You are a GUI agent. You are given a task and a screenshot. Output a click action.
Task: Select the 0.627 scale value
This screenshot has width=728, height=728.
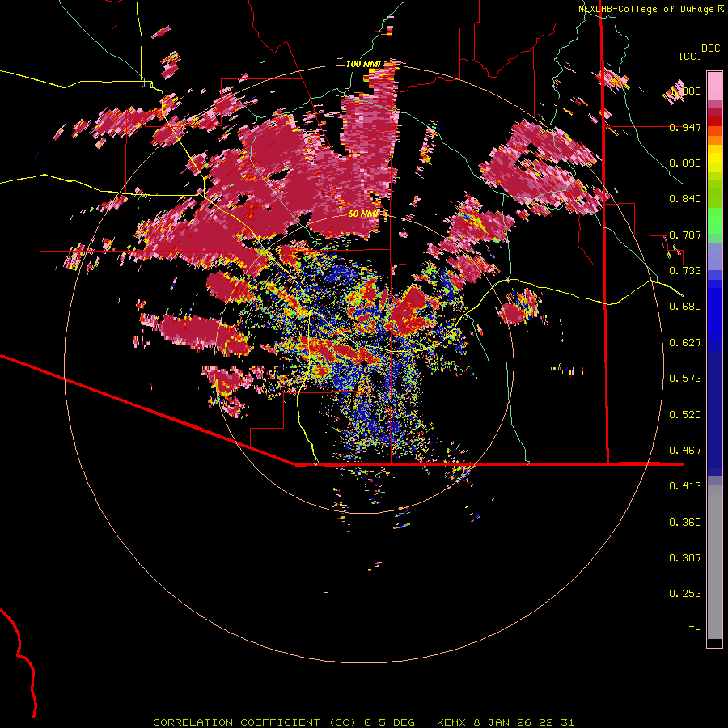685,343
